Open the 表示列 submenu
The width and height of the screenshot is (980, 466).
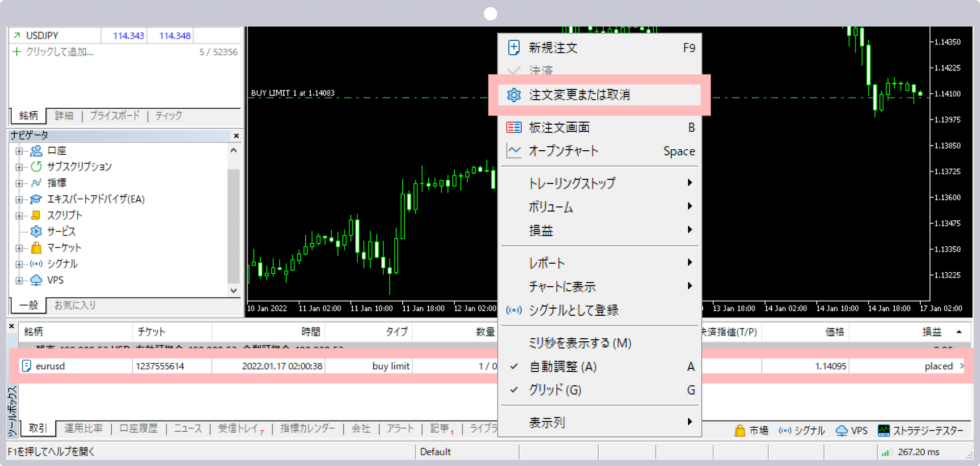(x=600, y=422)
